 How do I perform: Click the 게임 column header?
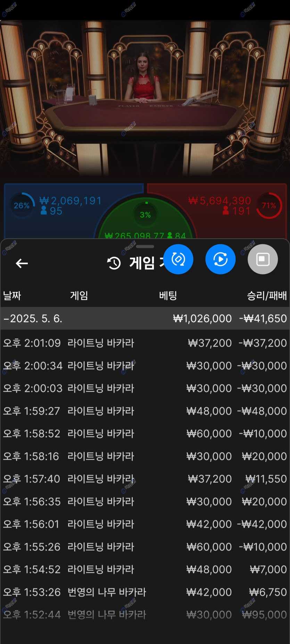tap(79, 296)
